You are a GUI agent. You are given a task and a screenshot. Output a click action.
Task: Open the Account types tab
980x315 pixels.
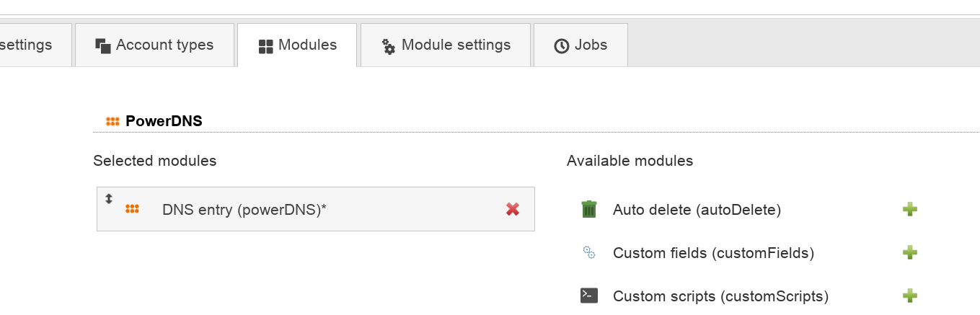click(155, 45)
